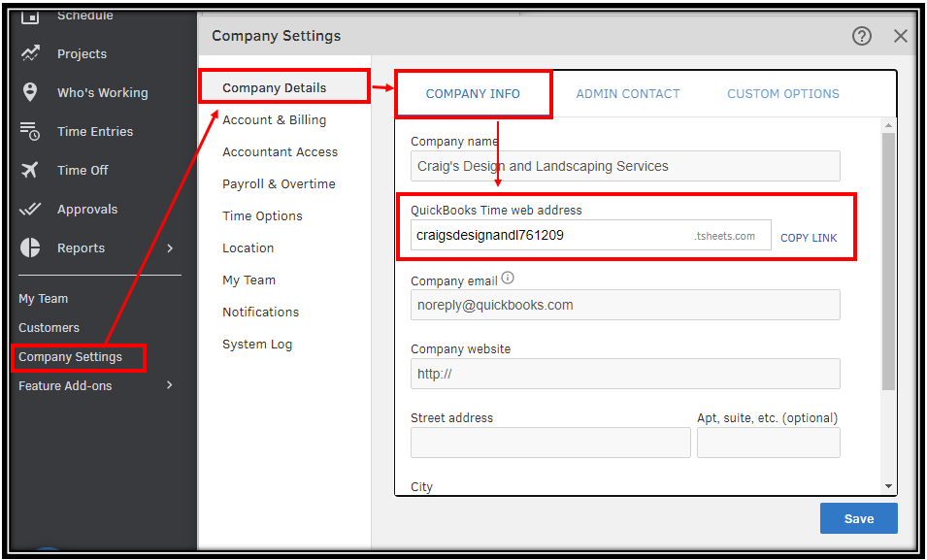Switch to the Custom Options tab
This screenshot has width=927, height=560.
pyautogui.click(x=782, y=93)
